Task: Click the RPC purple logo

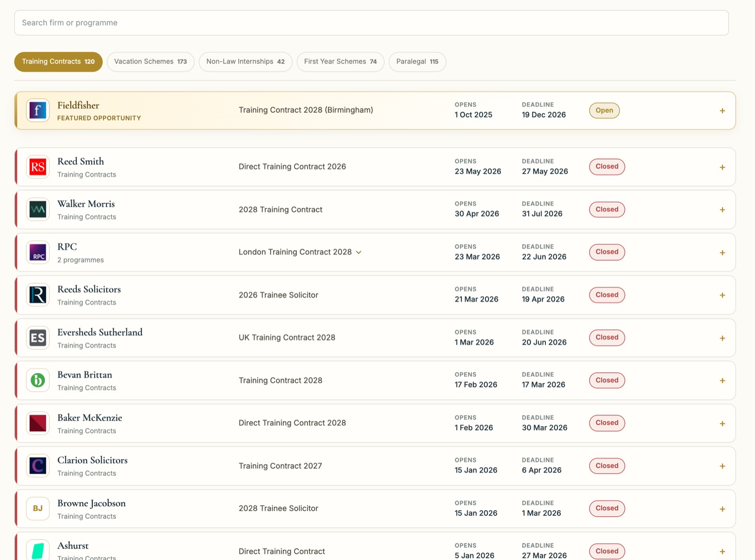Action: [38, 252]
